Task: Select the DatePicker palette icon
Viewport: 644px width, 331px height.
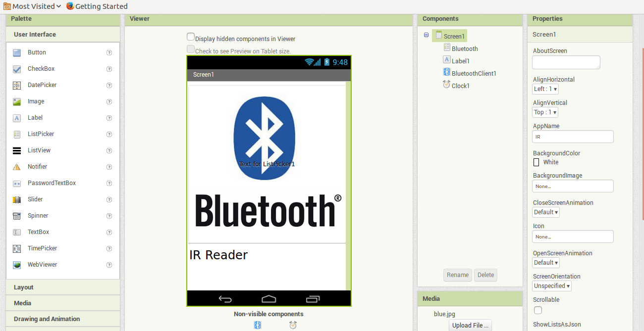Action: pyautogui.click(x=17, y=85)
